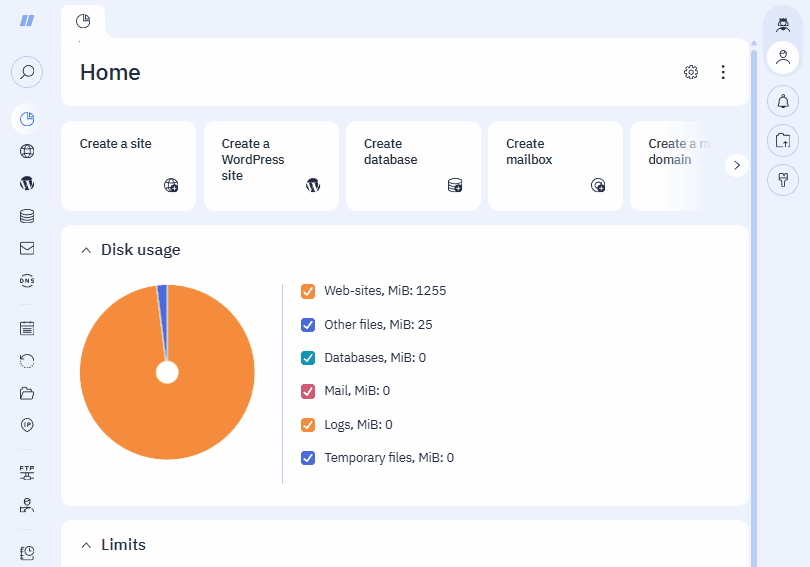Show more quick action cards with arrow
The width and height of the screenshot is (810, 567).
(737, 165)
